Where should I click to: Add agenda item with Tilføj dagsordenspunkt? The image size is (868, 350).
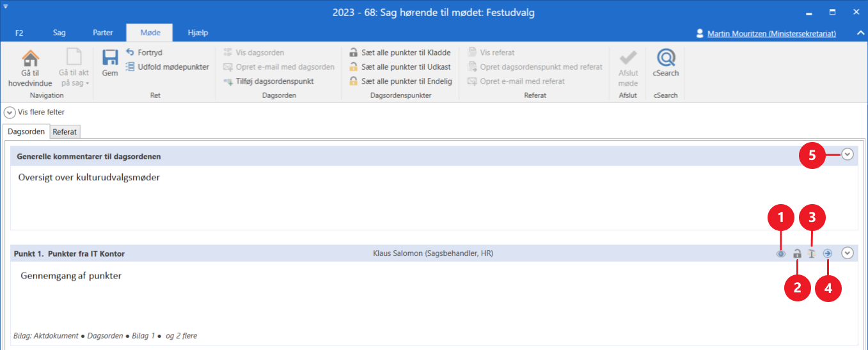click(269, 81)
